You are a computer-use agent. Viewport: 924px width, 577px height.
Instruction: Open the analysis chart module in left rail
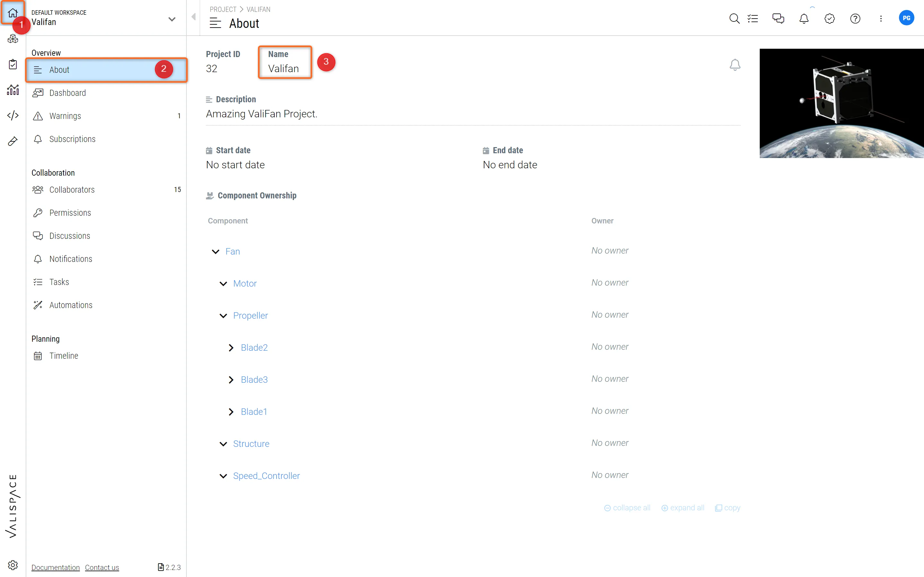[13, 90]
